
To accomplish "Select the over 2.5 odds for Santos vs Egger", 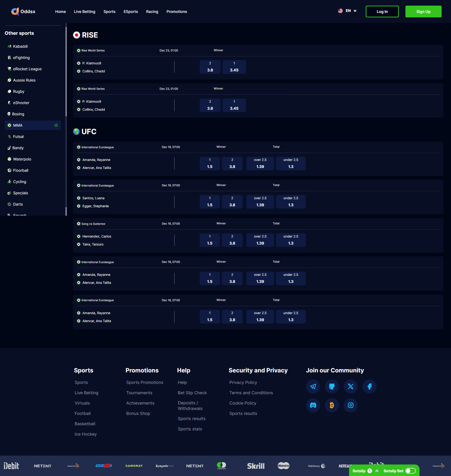I will (x=260, y=202).
